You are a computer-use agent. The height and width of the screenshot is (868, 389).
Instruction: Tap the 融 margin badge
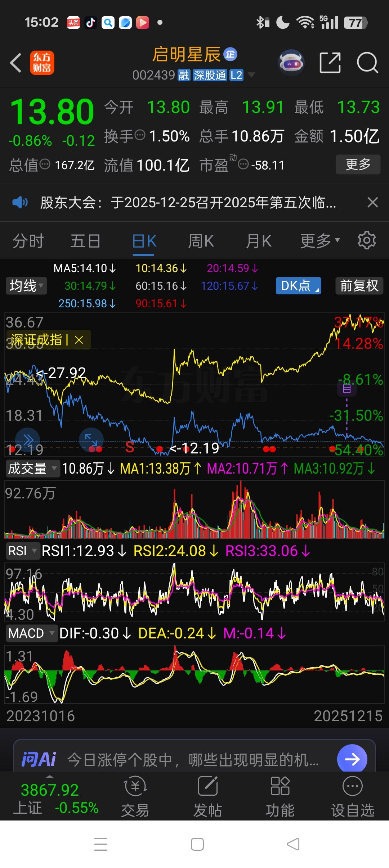[184, 75]
